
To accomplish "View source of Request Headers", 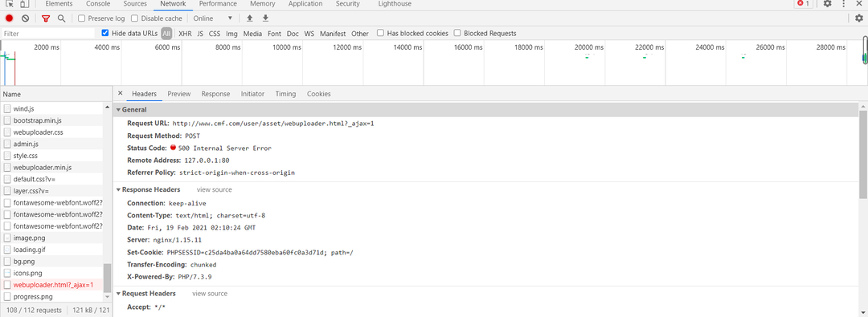I will tap(210, 294).
